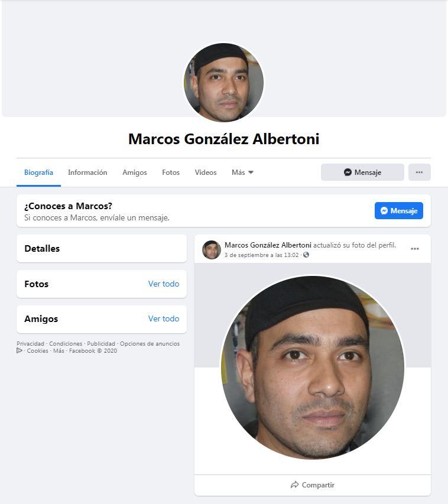Select the Videos tab

(206, 173)
